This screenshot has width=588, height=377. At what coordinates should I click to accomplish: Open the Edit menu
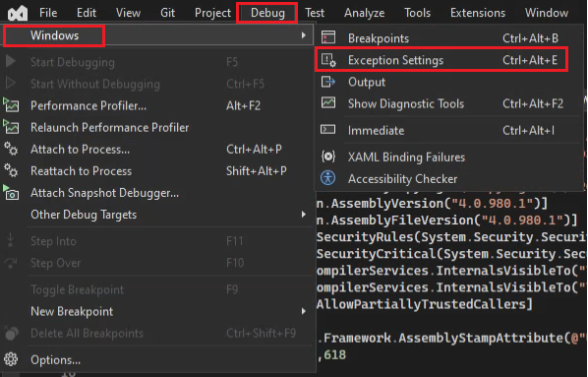87,13
